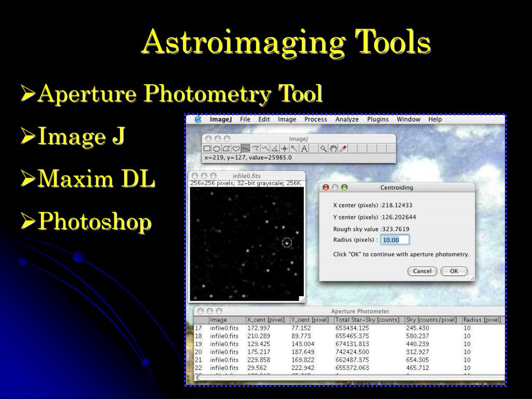Click the Aperture Photometry Tool bullet text
The image size is (532, 399).
(180, 94)
